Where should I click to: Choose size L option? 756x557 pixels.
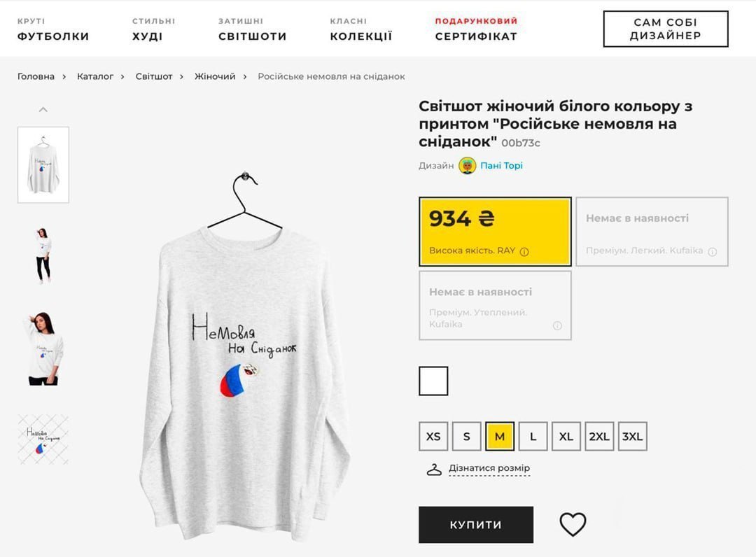pyautogui.click(x=533, y=437)
